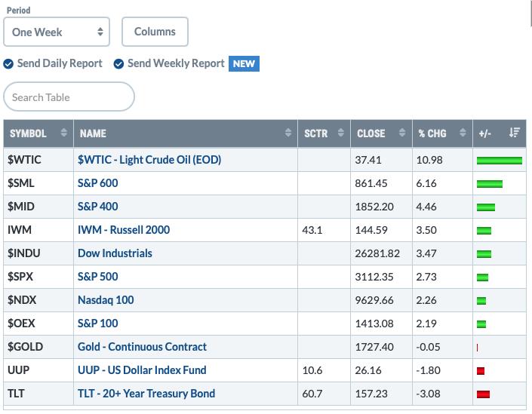Click the close value 861.45
Screen dimensions: 532x414
pos(371,183)
